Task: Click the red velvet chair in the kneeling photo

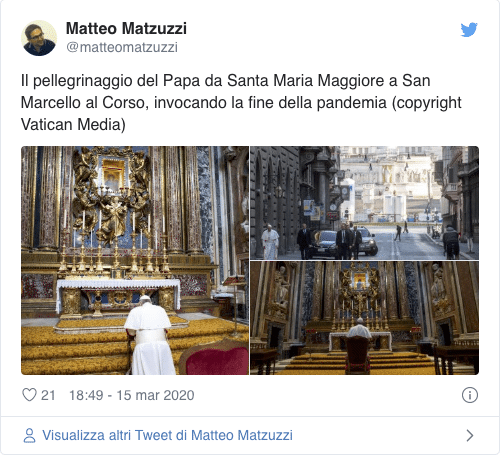Action: pos(215,358)
